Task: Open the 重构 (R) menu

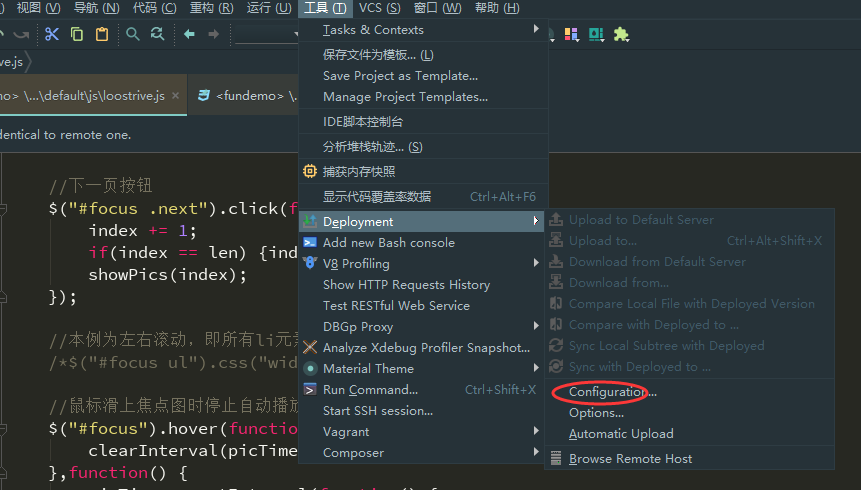Action: 211,8
